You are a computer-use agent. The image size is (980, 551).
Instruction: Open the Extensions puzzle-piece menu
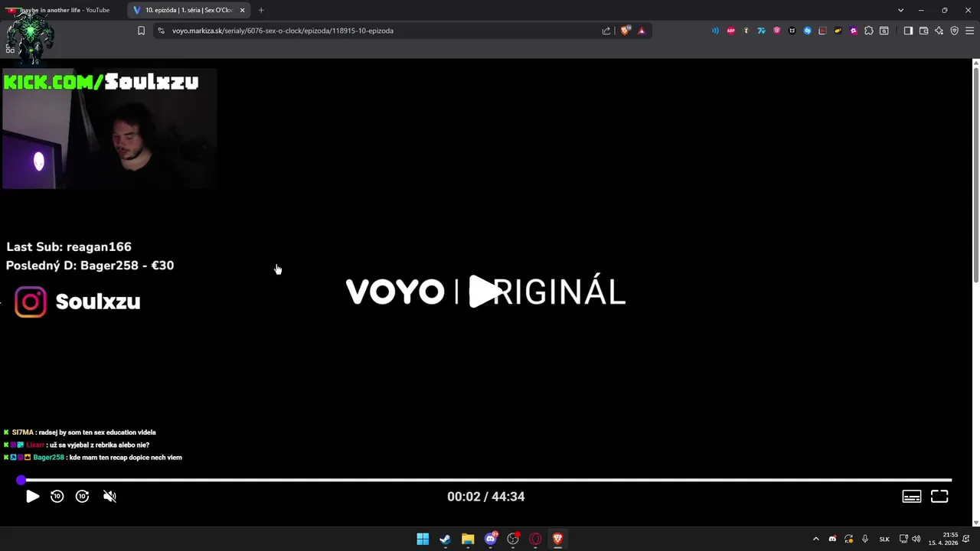point(868,31)
